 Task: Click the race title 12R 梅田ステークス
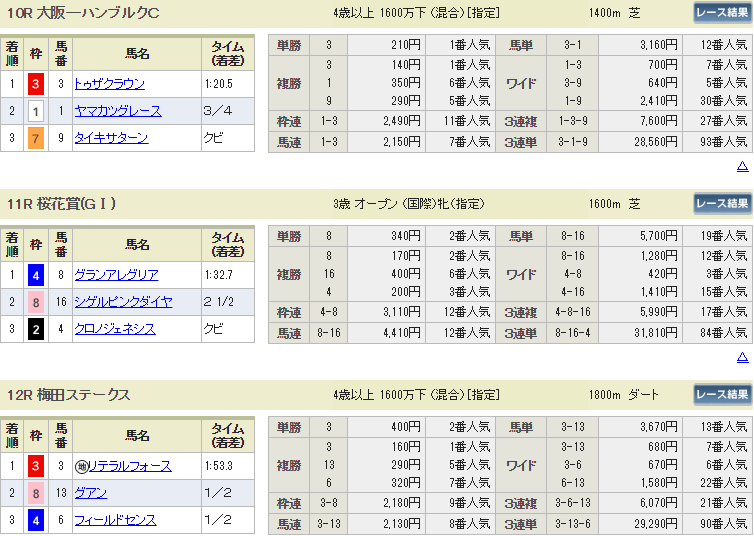pyautogui.click(x=69, y=395)
